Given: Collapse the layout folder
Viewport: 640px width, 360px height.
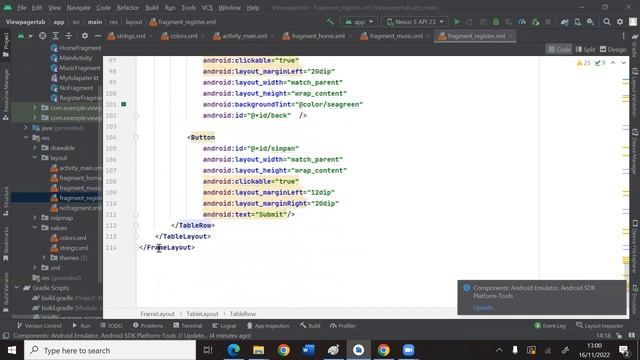Looking at the screenshot, I should (35, 158).
